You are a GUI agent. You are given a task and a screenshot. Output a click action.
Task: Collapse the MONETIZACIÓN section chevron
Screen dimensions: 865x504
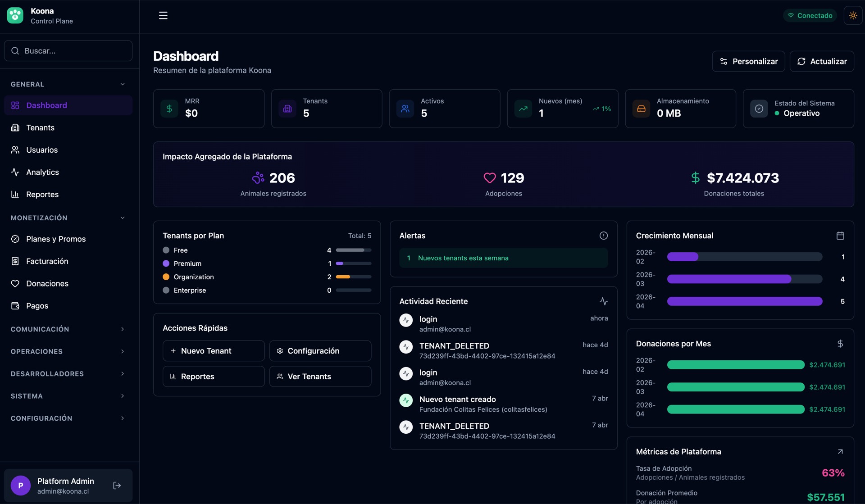123,218
